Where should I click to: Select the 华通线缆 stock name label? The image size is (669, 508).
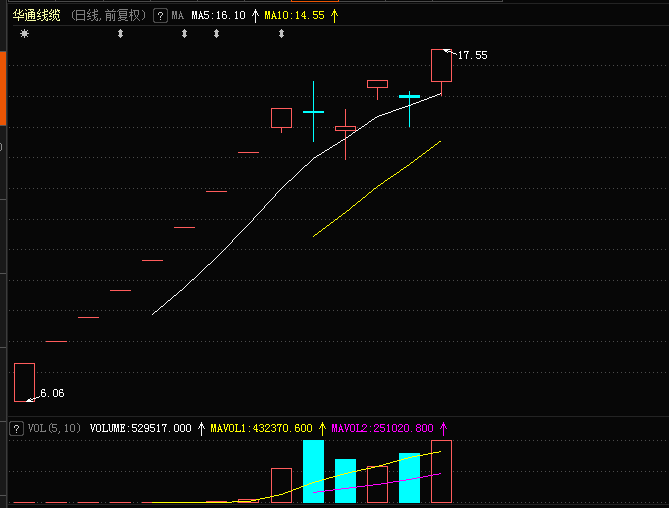click(36, 16)
